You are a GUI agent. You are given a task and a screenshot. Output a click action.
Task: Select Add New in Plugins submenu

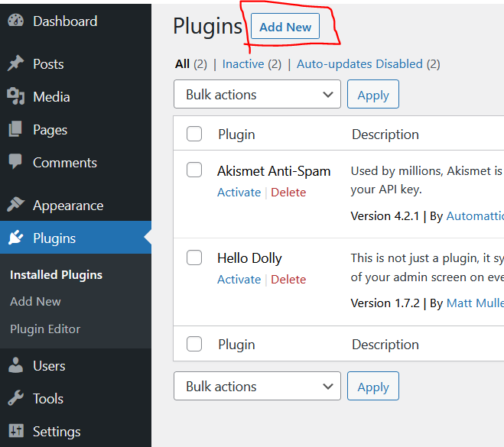(x=35, y=302)
